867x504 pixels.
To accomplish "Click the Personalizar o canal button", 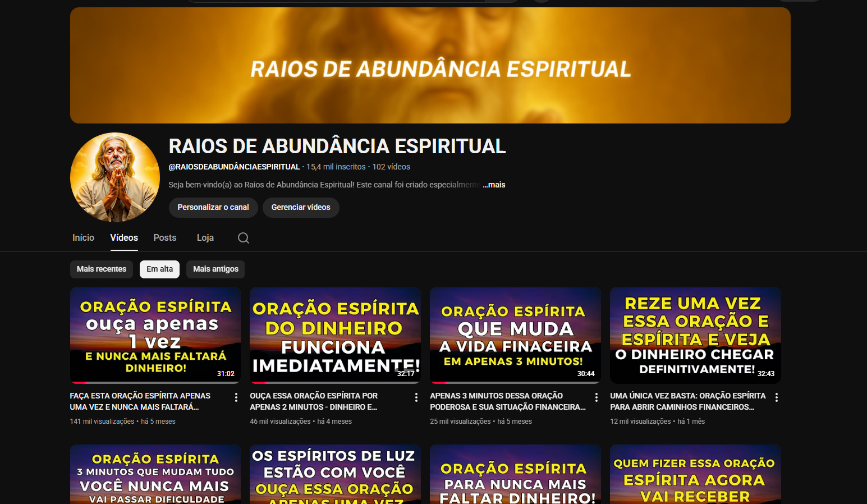I will tap(213, 208).
